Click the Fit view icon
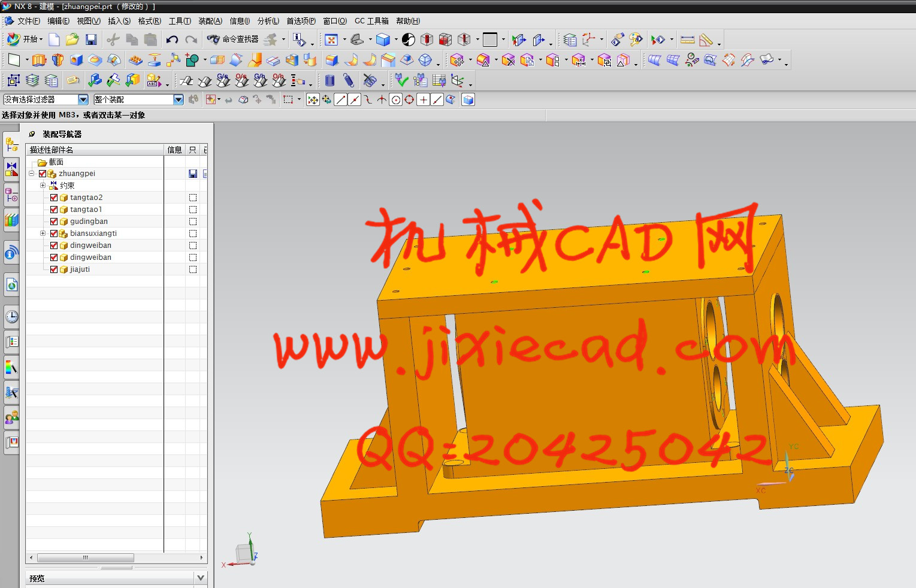This screenshot has width=916, height=588. (331, 40)
